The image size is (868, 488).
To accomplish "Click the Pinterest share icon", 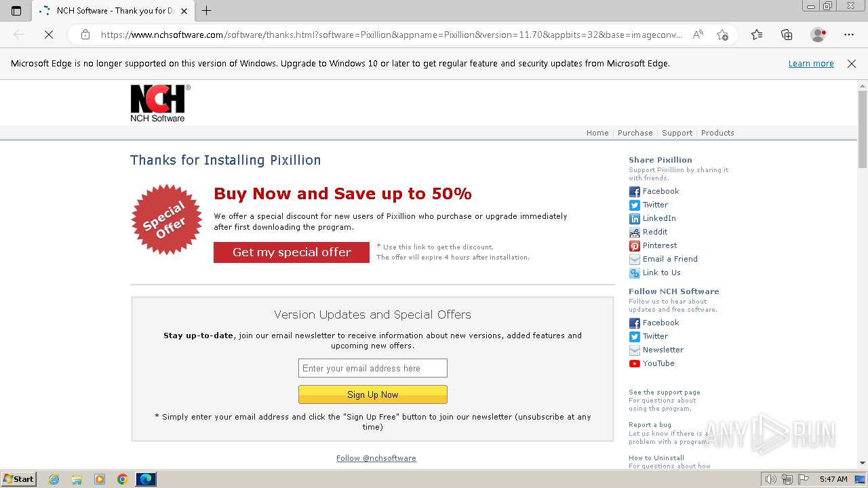I will click(634, 246).
